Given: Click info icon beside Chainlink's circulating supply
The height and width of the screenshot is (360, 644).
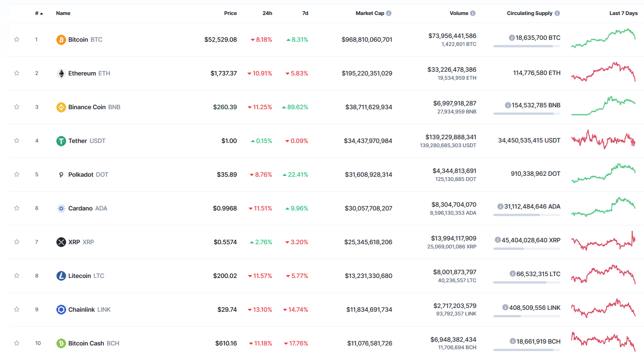Looking at the screenshot, I should coord(505,307).
